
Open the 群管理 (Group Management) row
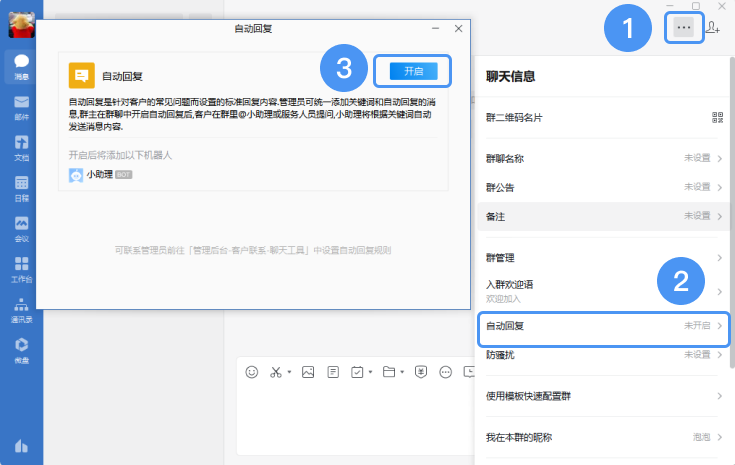point(603,258)
